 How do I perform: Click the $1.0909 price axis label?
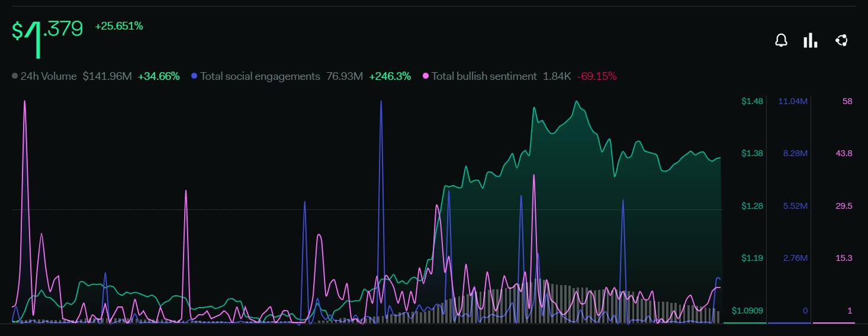(747, 311)
